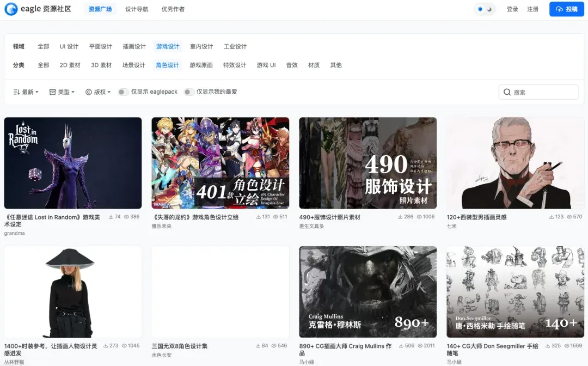Open author 雅乐未央 profile link

[x=162, y=226]
